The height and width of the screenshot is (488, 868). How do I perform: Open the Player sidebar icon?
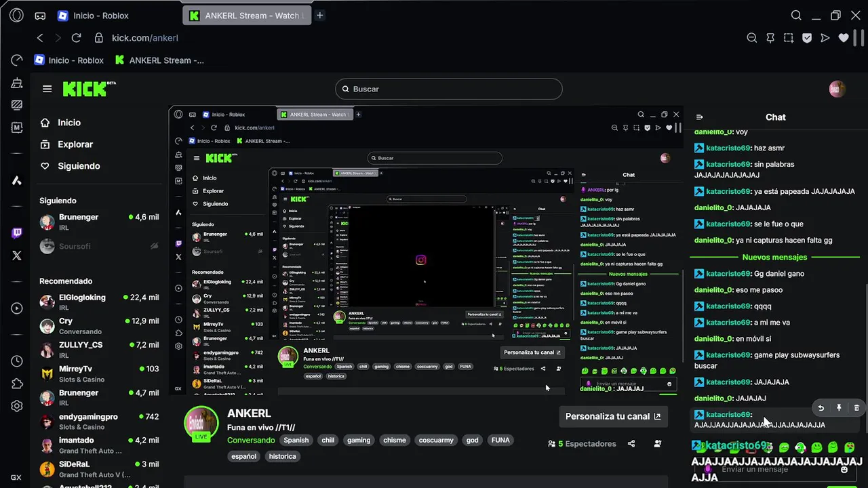click(x=17, y=308)
